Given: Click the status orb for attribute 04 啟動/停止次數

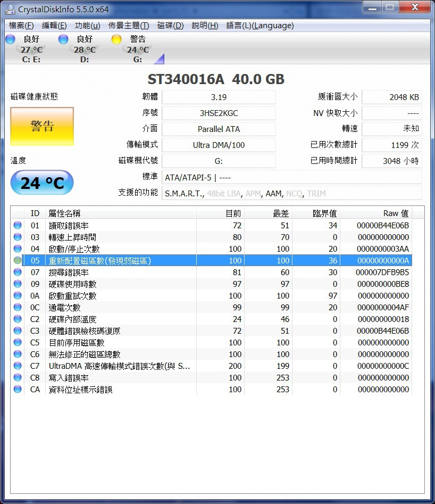Looking at the screenshot, I should (18, 249).
